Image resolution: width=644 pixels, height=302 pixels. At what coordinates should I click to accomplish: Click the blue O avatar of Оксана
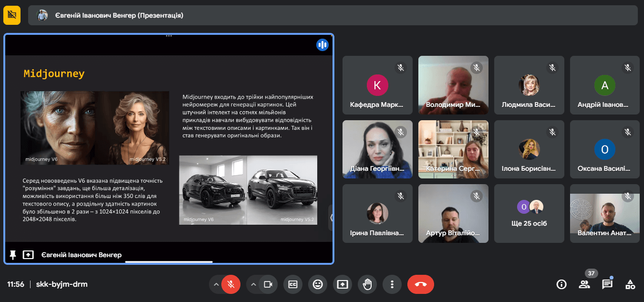pyautogui.click(x=605, y=149)
